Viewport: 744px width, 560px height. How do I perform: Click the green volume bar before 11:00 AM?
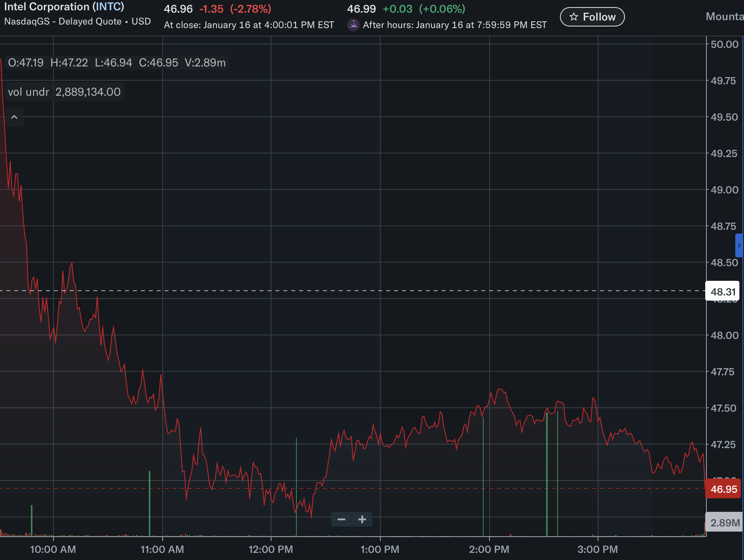(150, 502)
